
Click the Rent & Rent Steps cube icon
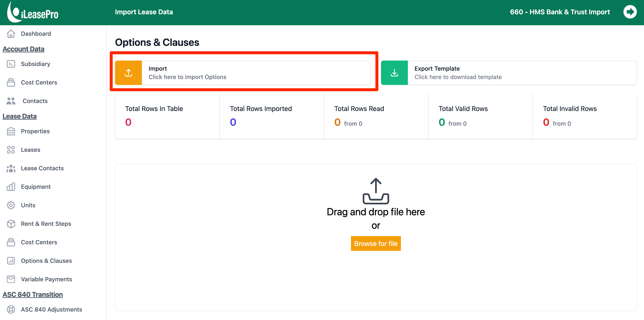[x=11, y=223]
